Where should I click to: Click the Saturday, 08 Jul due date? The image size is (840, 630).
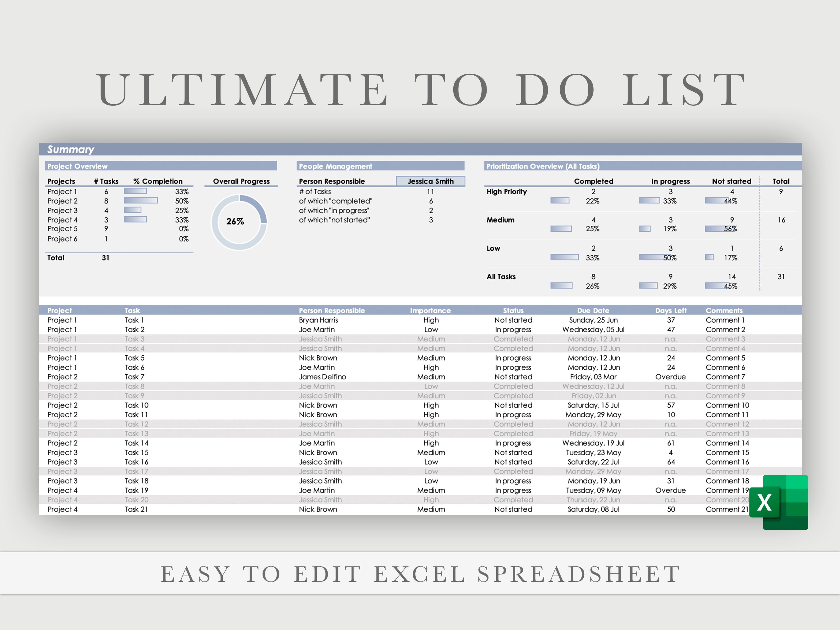pos(593,509)
